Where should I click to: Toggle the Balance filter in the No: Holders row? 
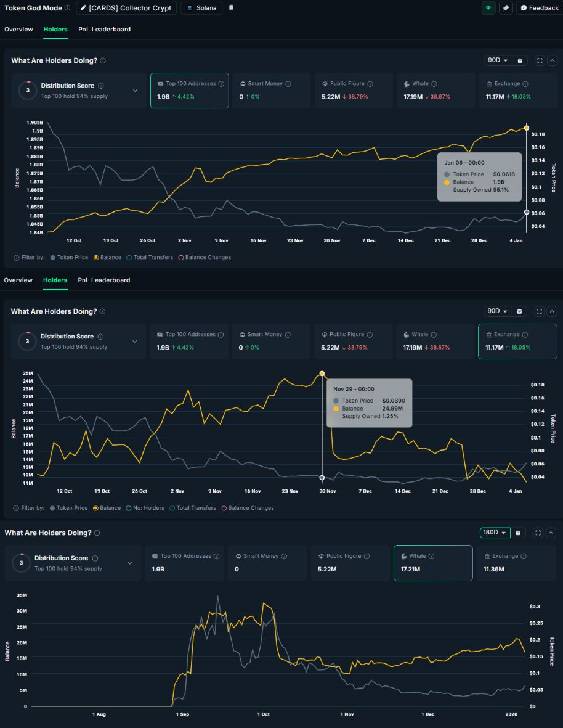point(107,508)
